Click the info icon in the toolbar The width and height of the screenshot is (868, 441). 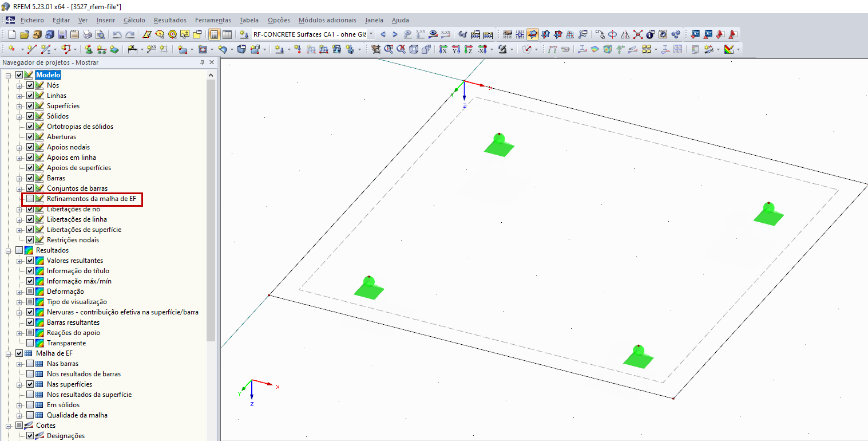tap(651, 34)
